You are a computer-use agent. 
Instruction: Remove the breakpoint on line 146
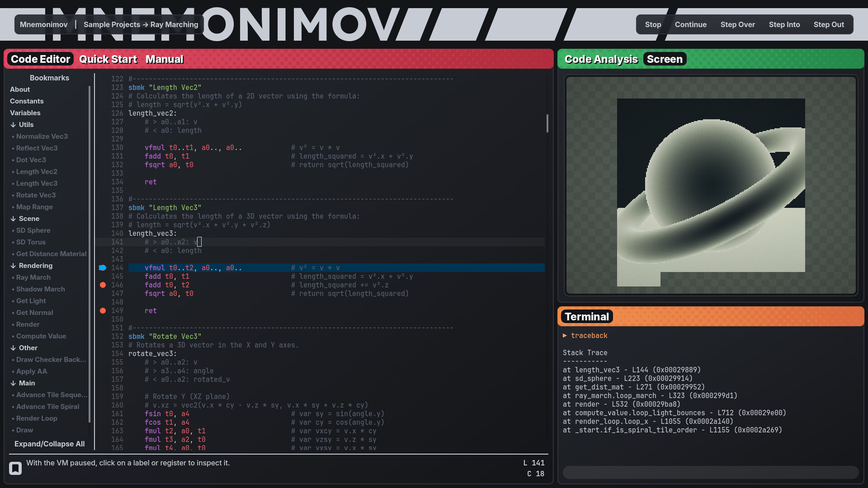pyautogui.click(x=104, y=285)
